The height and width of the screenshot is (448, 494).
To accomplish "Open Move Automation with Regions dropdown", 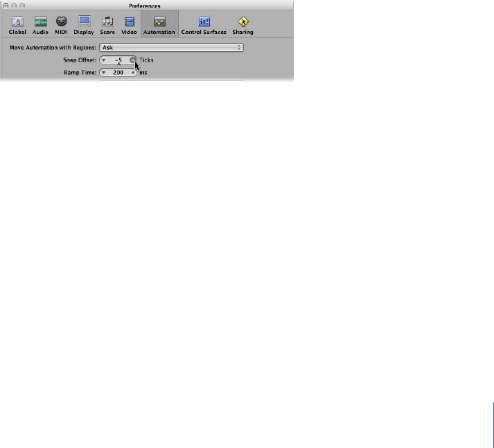I will [x=171, y=48].
